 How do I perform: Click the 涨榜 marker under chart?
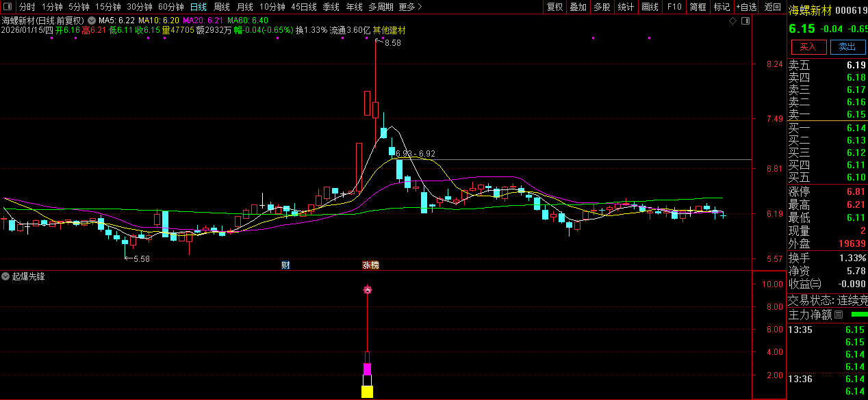point(370,265)
